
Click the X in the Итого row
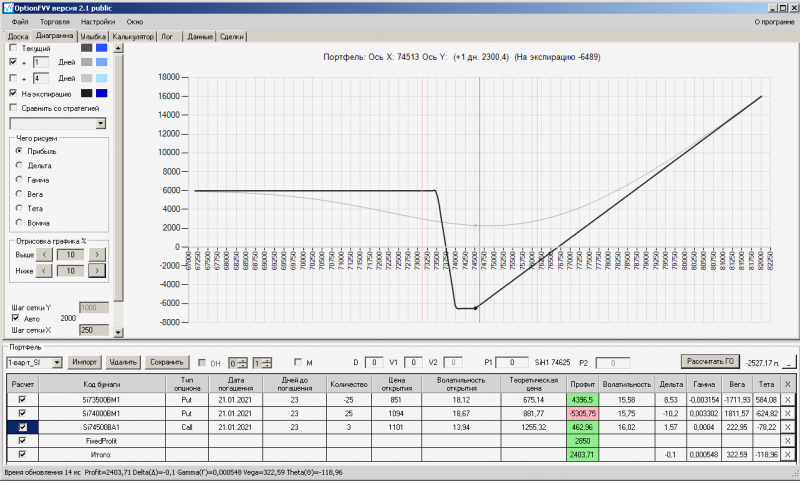(x=787, y=454)
